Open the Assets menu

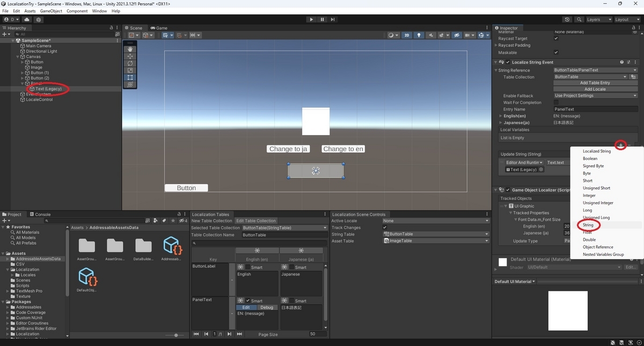(30, 11)
